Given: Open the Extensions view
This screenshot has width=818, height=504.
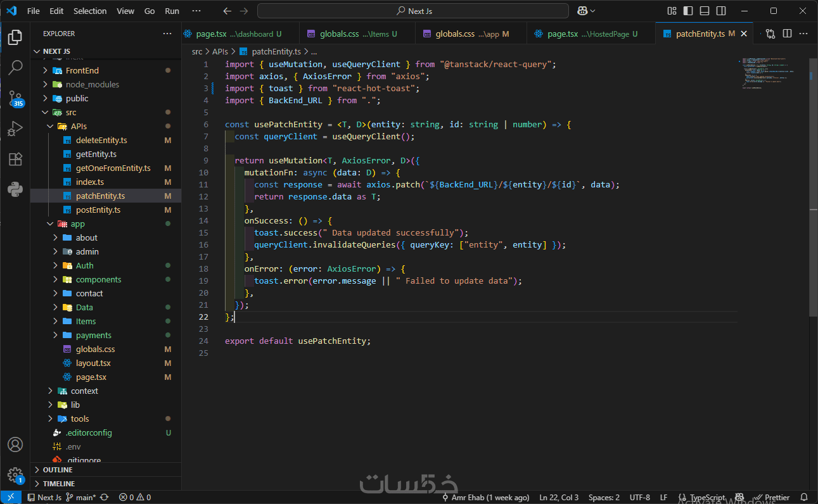Looking at the screenshot, I should pos(15,159).
